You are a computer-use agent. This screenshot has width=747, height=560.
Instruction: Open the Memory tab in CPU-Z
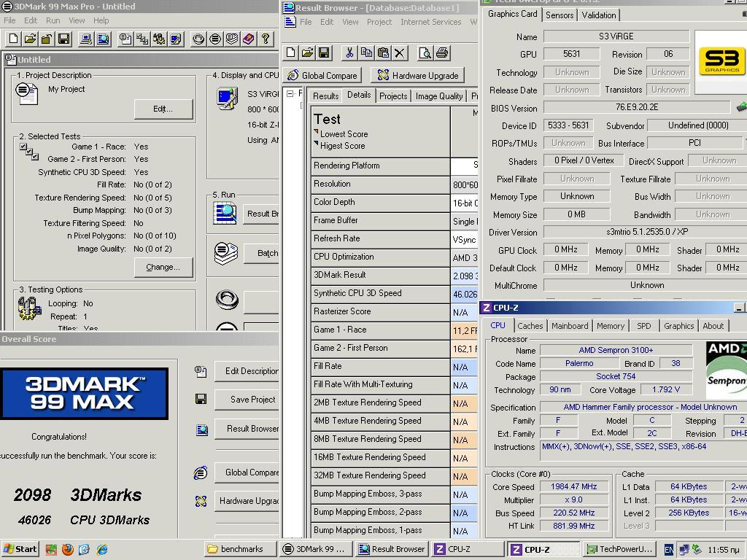(611, 326)
